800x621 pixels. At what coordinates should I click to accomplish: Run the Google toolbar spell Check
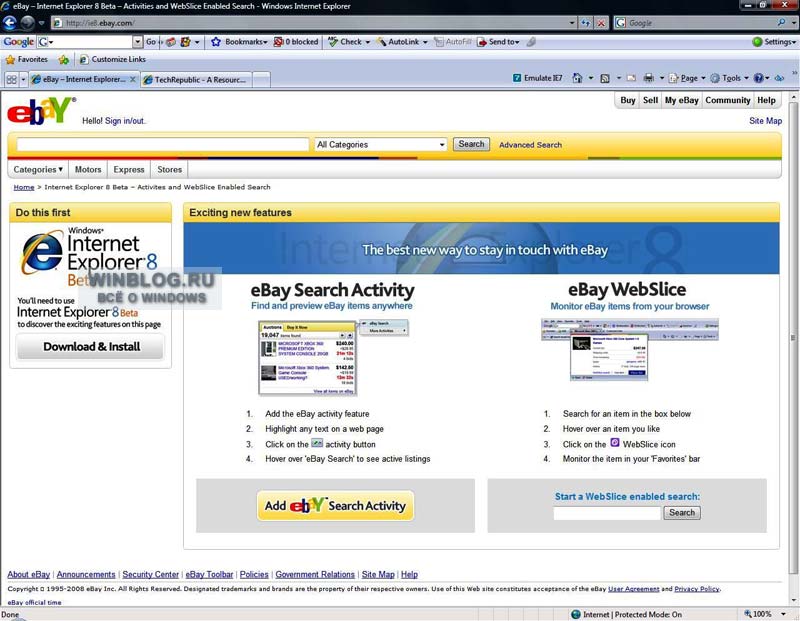345,42
